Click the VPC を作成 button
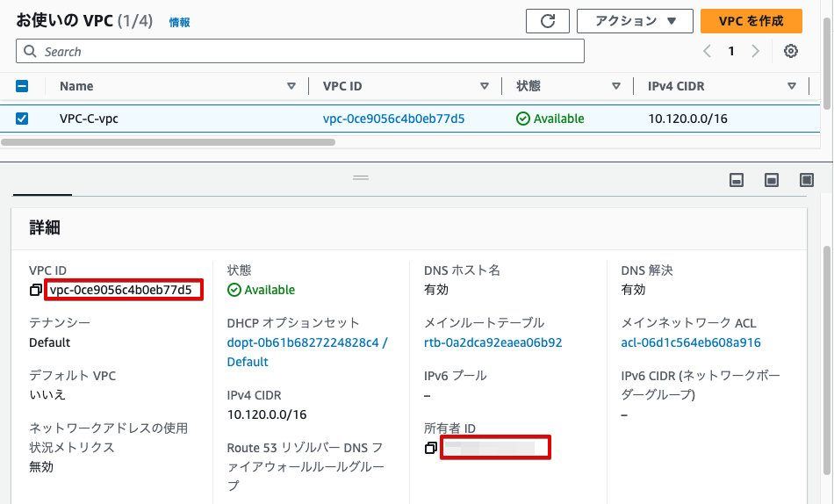834x504 pixels. coord(751,21)
